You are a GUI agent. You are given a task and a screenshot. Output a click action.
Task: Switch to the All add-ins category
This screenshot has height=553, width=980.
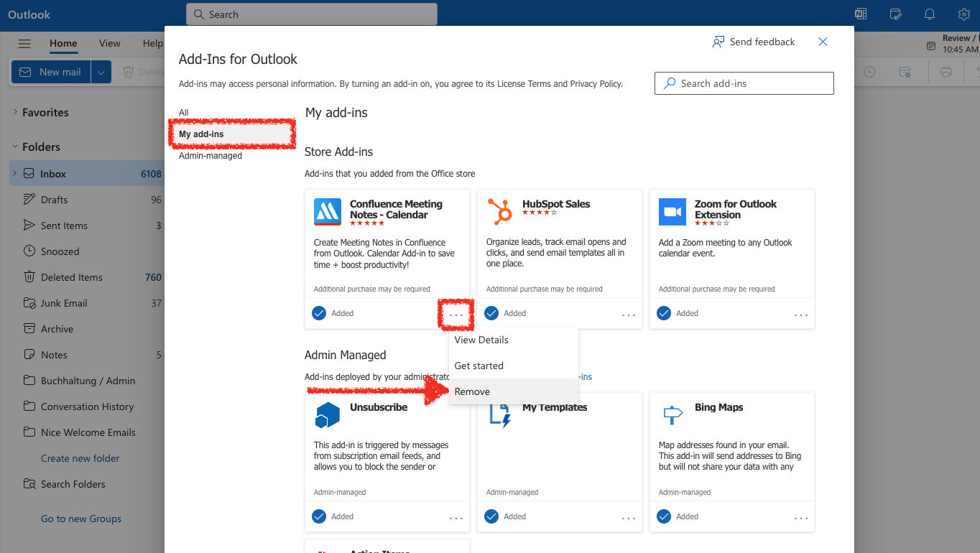click(x=184, y=113)
